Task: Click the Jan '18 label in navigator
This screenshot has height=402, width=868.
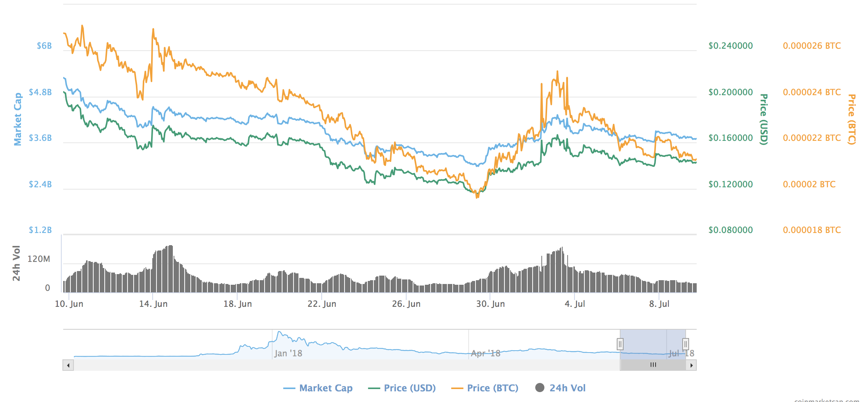Action: point(288,353)
